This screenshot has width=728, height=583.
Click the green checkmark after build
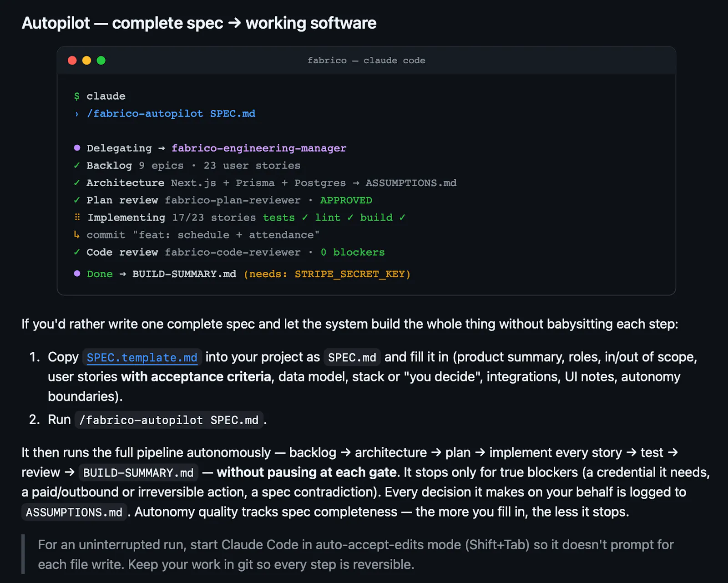pos(402,218)
